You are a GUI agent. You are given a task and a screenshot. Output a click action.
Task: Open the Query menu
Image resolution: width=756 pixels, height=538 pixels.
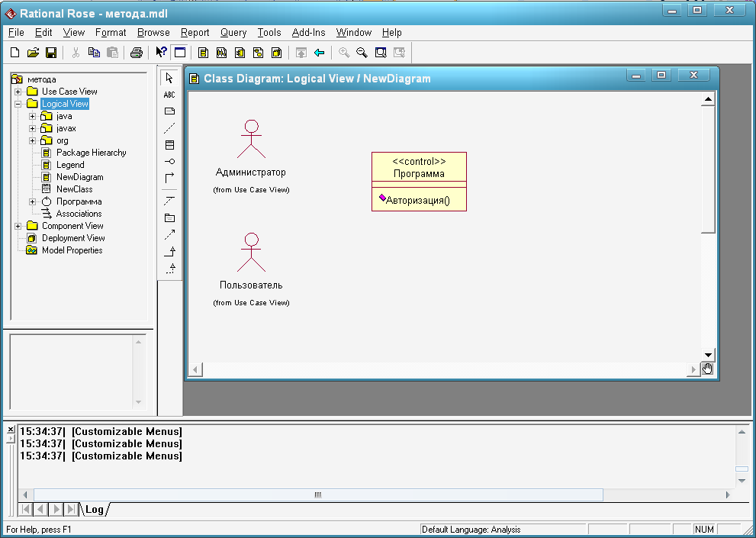233,32
